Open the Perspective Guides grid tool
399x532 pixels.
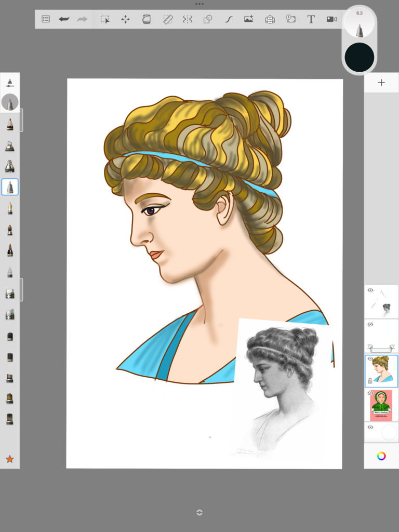pyautogui.click(x=270, y=19)
